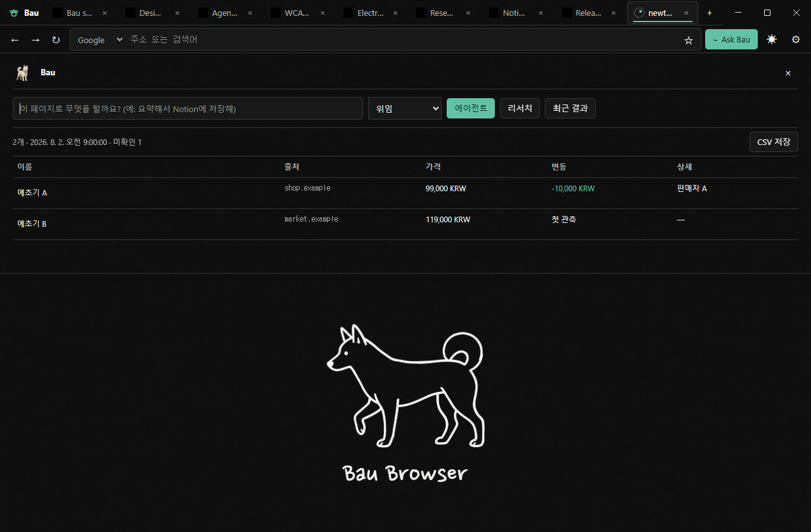Focus the Bau prompt input field
Screen dimensions: 811x532
coord(188,108)
